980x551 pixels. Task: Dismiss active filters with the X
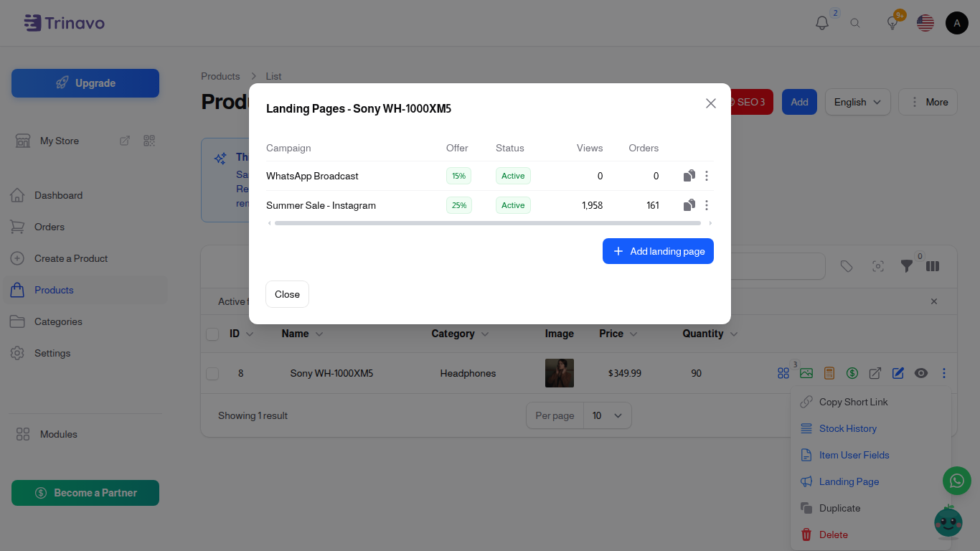point(934,301)
